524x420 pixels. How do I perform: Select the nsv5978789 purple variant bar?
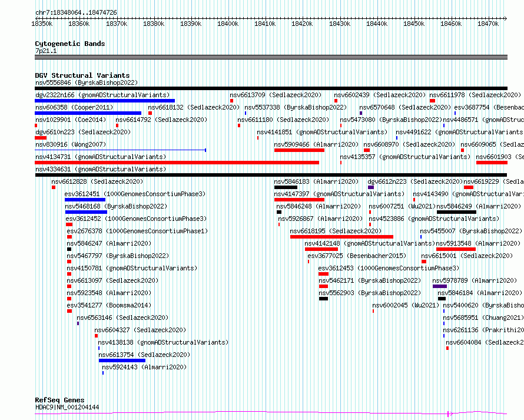point(440,286)
